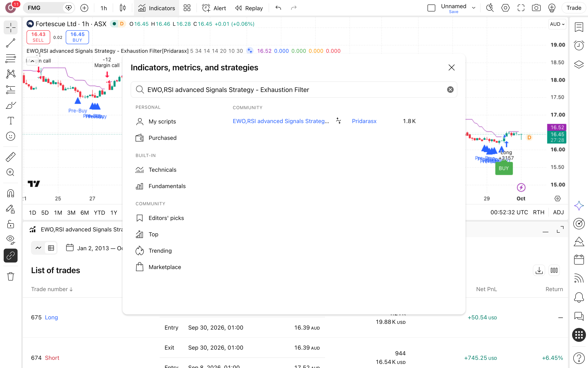588x368 pixels.
Task: Open the emoji and icons tool
Action: click(x=10, y=136)
